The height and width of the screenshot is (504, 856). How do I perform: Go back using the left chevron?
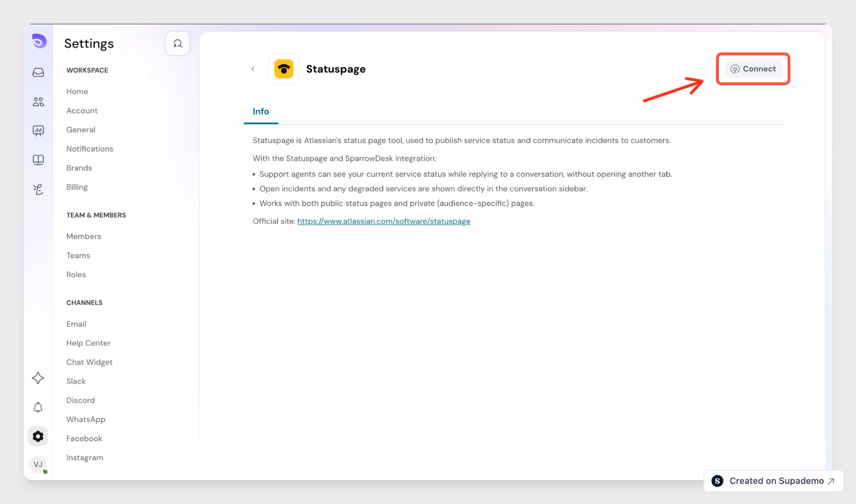click(253, 69)
